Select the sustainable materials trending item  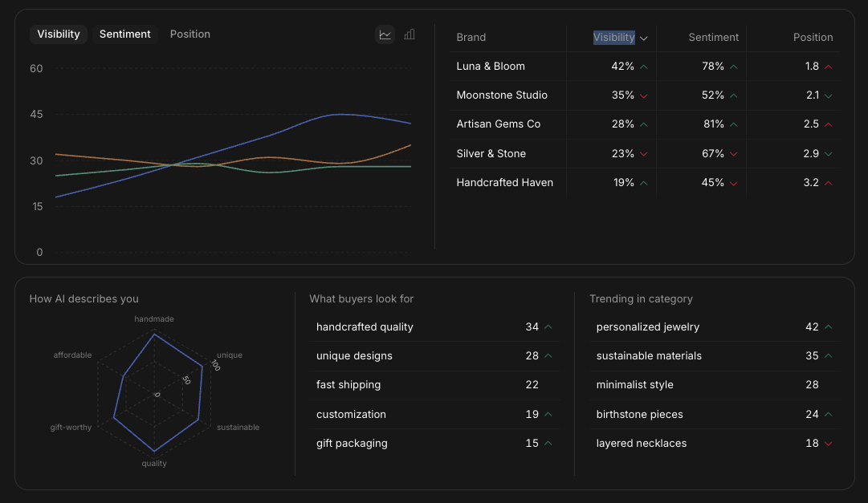(649, 356)
